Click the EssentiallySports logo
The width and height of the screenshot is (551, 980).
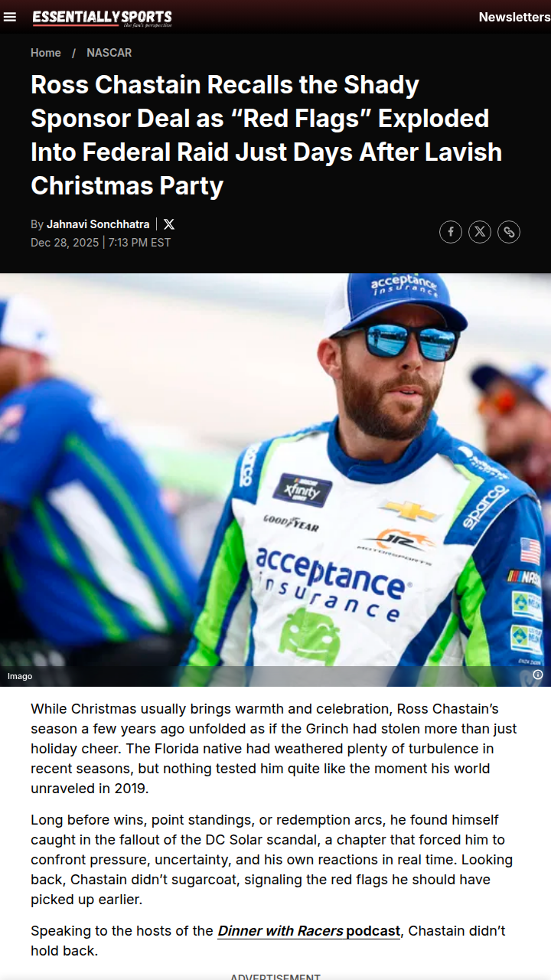click(103, 18)
